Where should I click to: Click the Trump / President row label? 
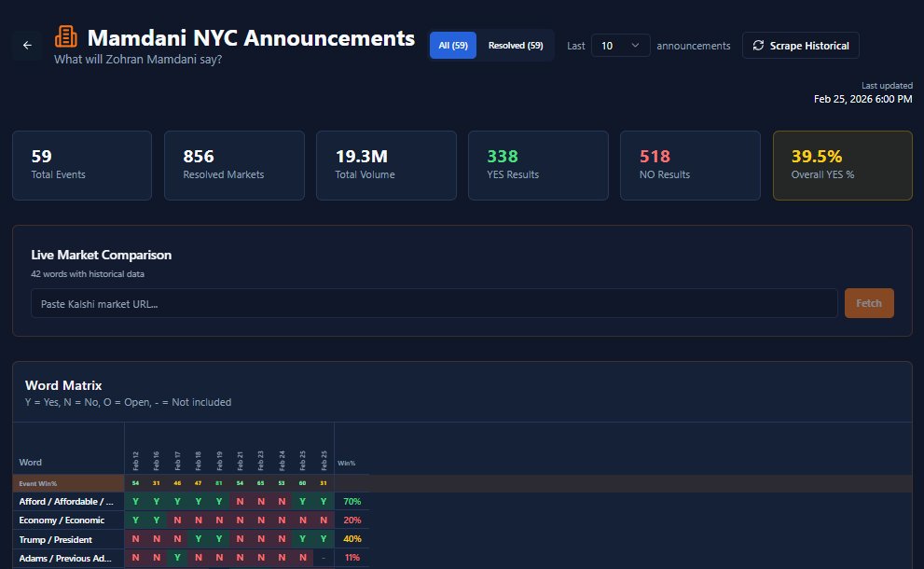tap(55, 539)
